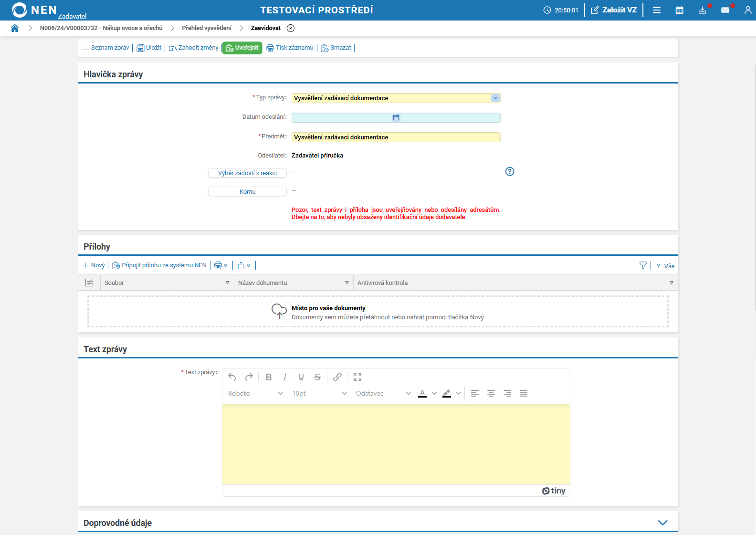Open the Roboto font family dropdown
The height and width of the screenshot is (535, 756).
click(x=255, y=393)
